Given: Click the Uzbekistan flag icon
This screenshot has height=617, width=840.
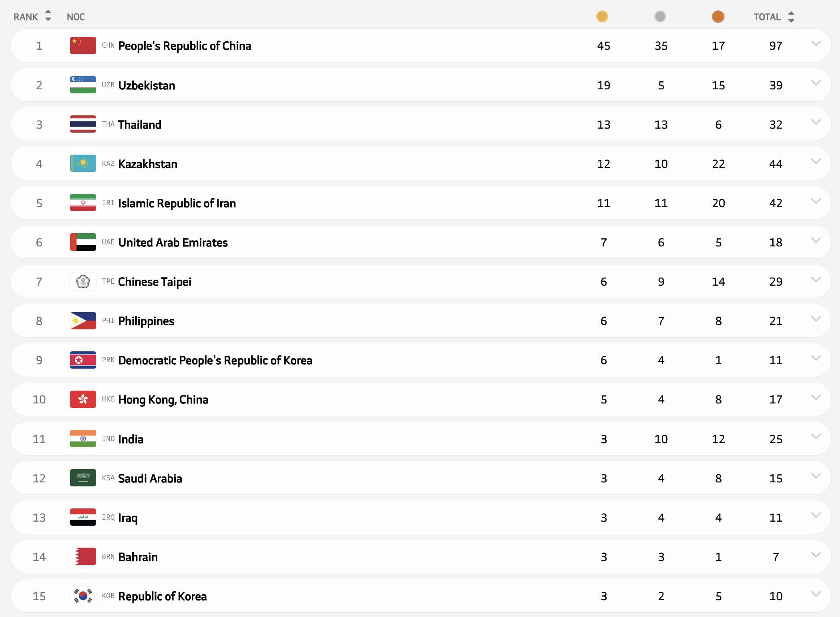Looking at the screenshot, I should point(83,85).
